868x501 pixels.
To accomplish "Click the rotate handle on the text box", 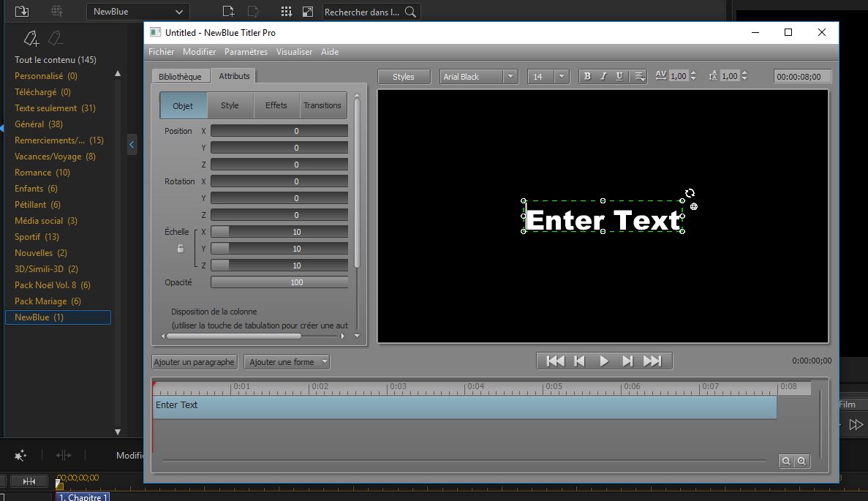I will pos(690,193).
